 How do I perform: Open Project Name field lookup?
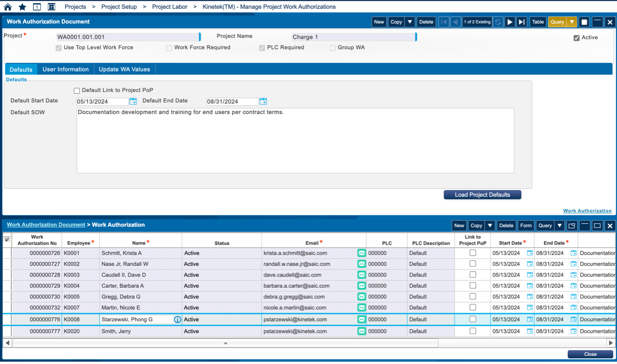(416, 37)
